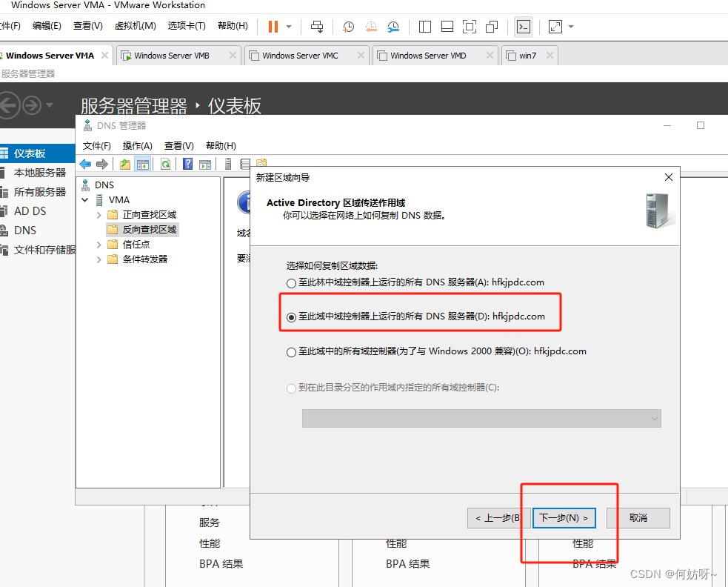This screenshot has width=728, height=587.
Task: Click the VMware console view icon
Action: (523, 27)
